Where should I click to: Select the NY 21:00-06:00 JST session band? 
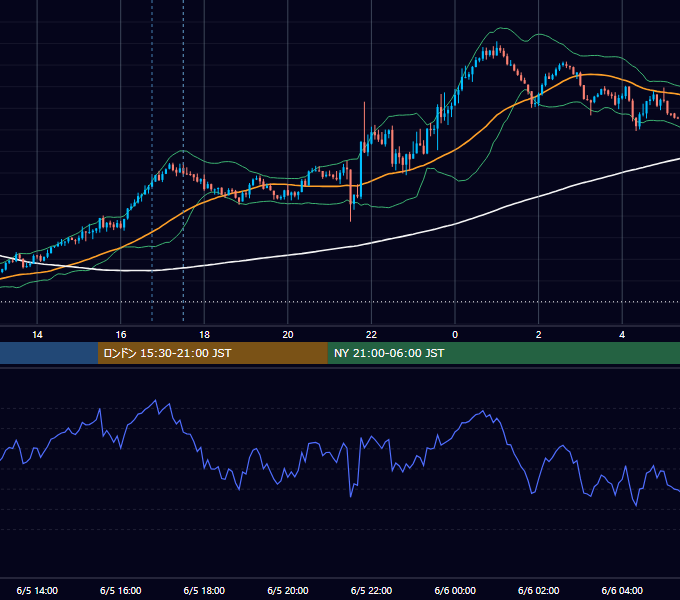tap(503, 353)
